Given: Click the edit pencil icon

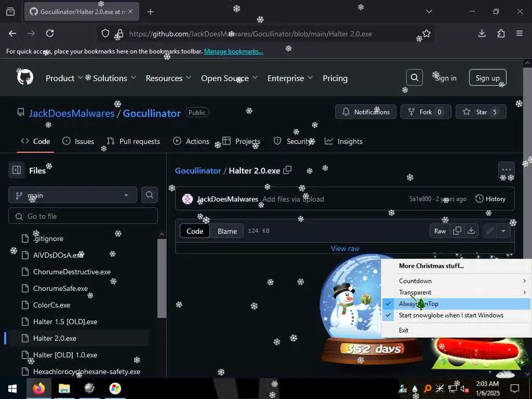Looking at the screenshot, I should click(489, 231).
